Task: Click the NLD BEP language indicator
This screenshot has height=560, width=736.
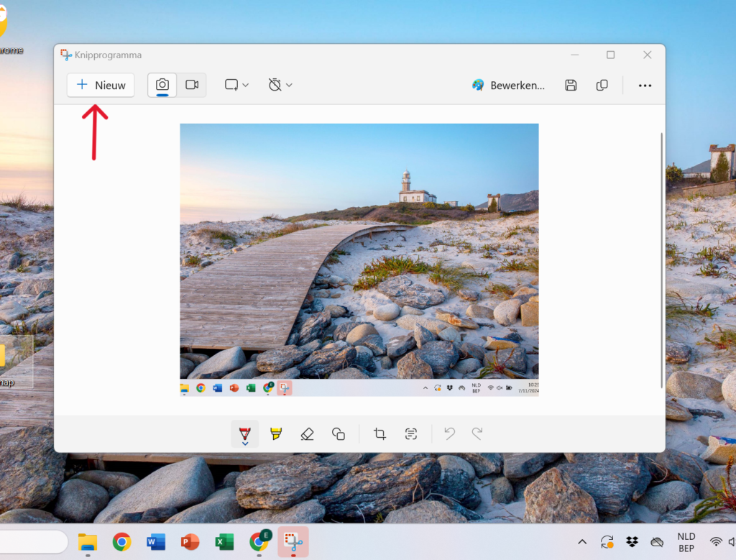Action: (x=686, y=542)
